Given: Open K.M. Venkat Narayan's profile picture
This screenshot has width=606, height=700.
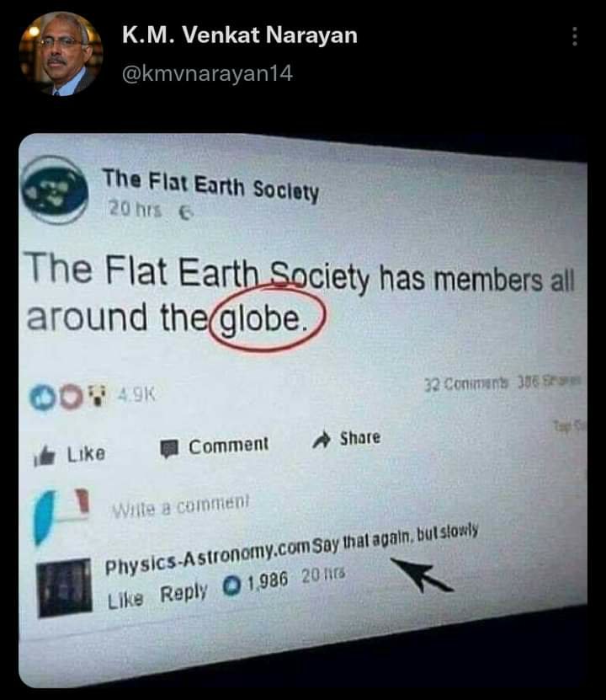Looking at the screenshot, I should click(61, 54).
